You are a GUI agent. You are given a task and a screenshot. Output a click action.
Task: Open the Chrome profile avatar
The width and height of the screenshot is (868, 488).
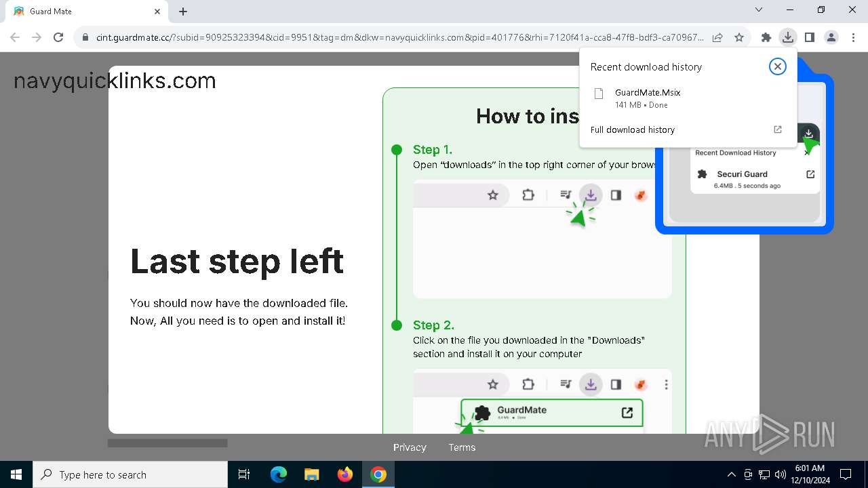click(831, 37)
